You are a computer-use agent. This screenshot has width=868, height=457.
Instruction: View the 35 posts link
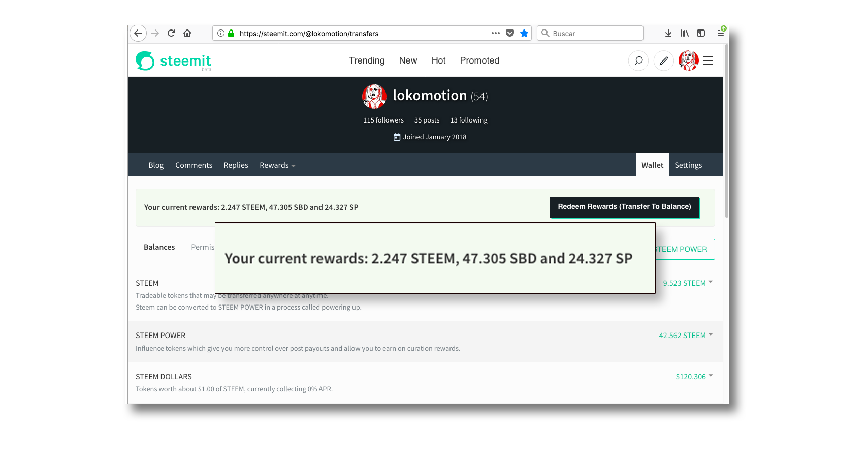click(x=427, y=120)
